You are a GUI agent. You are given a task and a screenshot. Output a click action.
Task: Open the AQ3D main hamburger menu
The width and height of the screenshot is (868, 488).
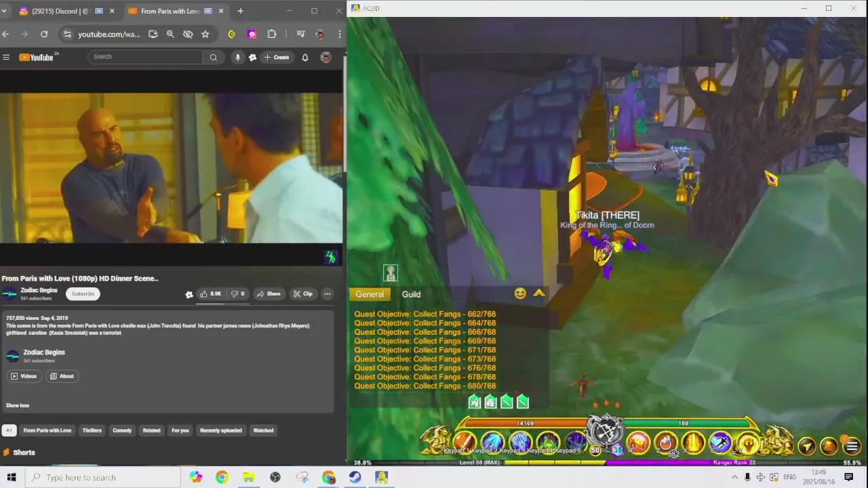pyautogui.click(x=852, y=446)
